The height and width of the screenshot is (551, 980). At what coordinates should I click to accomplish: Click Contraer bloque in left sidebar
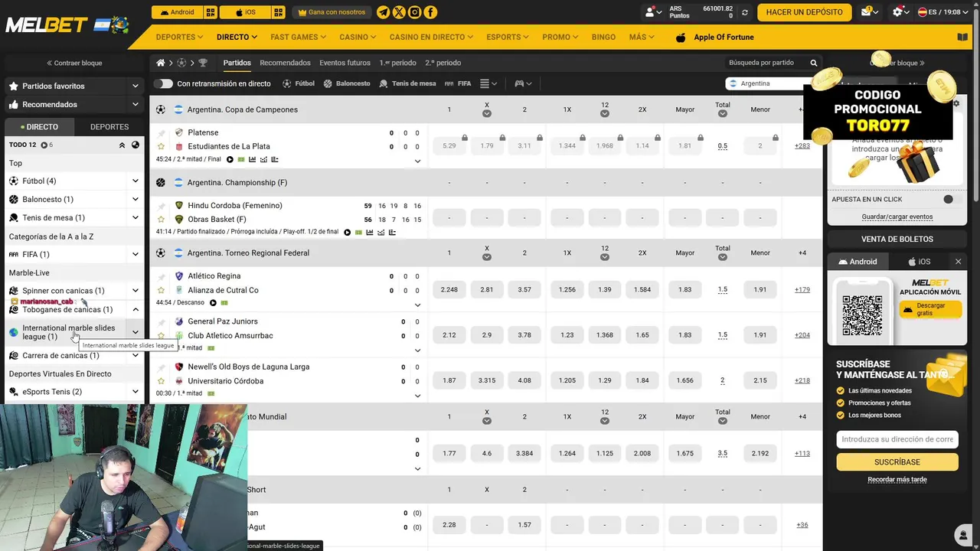tap(74, 63)
